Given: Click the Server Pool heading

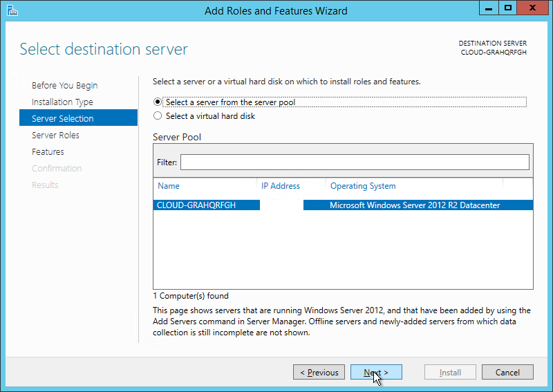Looking at the screenshot, I should [x=177, y=137].
